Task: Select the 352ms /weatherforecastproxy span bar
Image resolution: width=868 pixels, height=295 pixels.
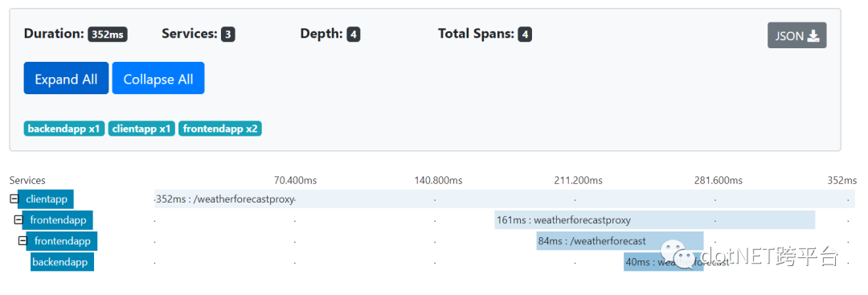Action: point(504,199)
